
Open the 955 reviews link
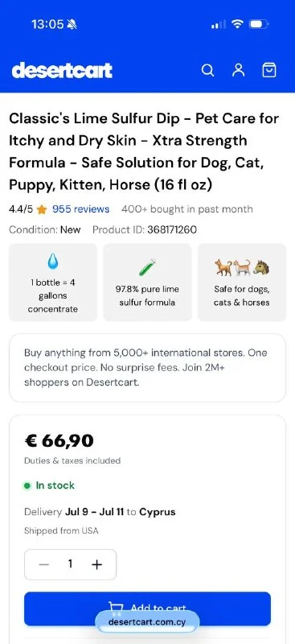(81, 209)
